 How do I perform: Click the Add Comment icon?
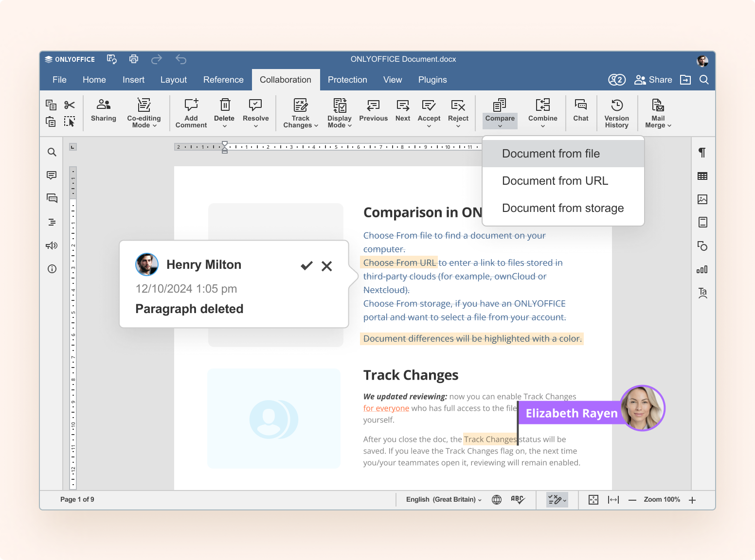191,105
